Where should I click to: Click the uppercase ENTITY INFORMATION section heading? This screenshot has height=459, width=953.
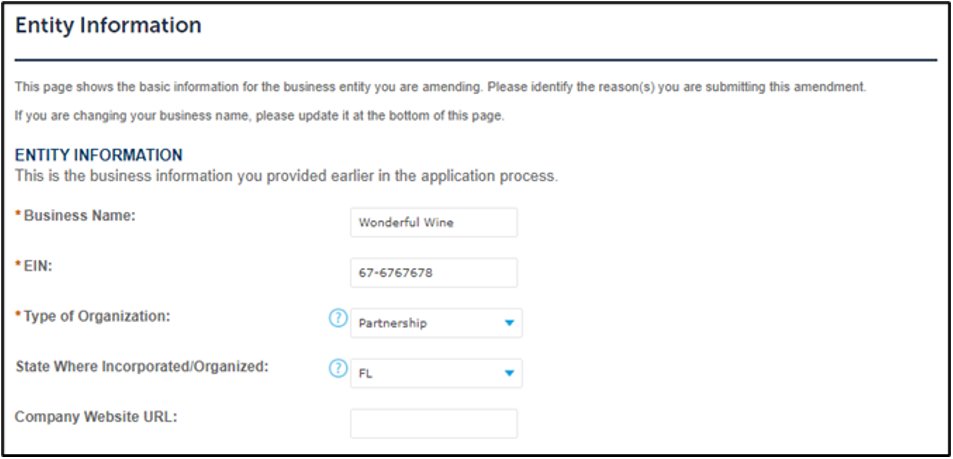(99, 156)
